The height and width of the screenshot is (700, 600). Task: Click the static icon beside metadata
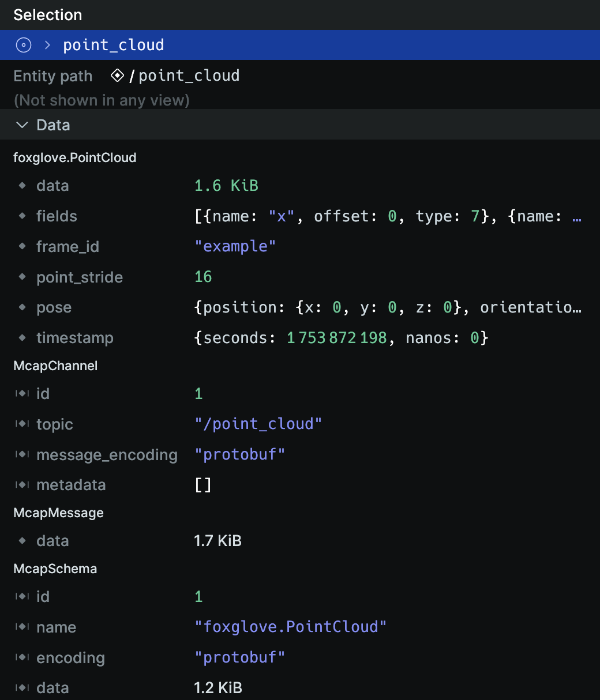(22, 485)
